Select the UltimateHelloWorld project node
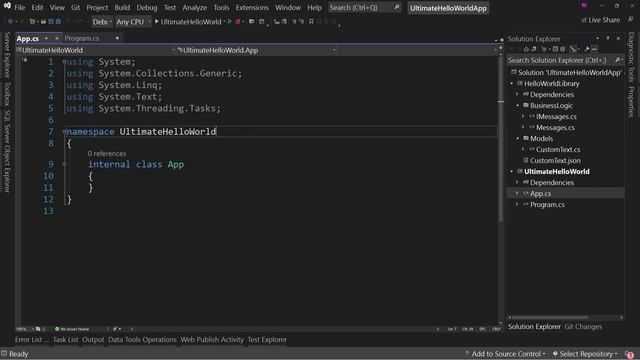 coord(557,171)
